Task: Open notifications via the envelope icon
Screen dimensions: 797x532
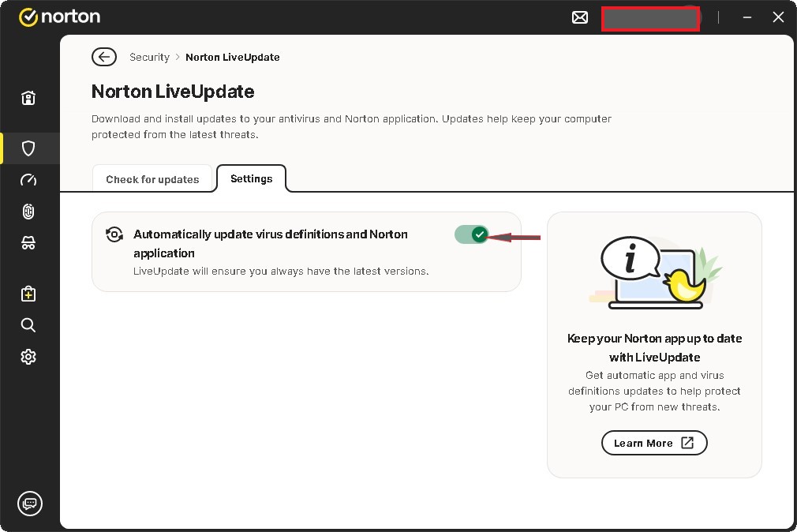Action: click(580, 17)
